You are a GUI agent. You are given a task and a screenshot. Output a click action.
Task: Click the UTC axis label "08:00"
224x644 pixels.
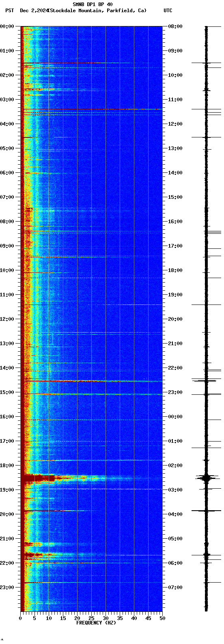coord(175,26)
